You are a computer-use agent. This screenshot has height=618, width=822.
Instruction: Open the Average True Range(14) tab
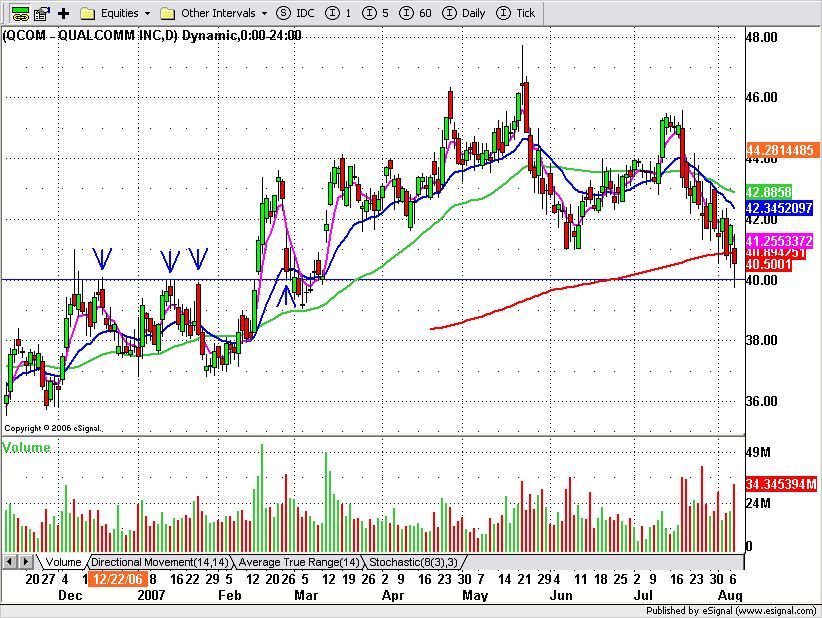[x=299, y=562]
